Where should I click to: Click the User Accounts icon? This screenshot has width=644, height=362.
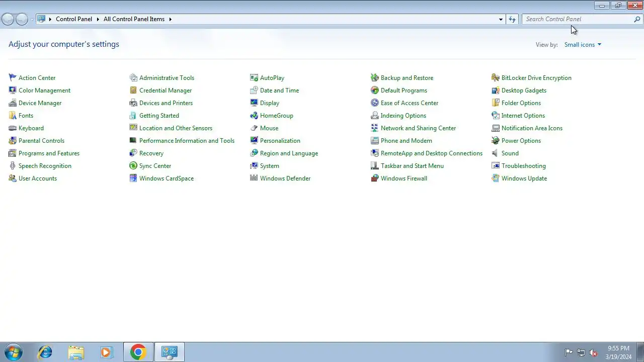pos(13,178)
